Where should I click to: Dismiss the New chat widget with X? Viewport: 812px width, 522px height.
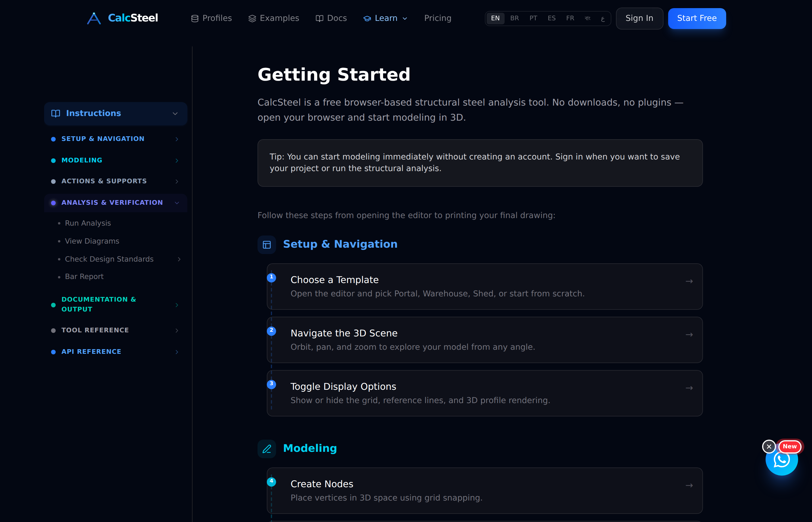point(769,447)
